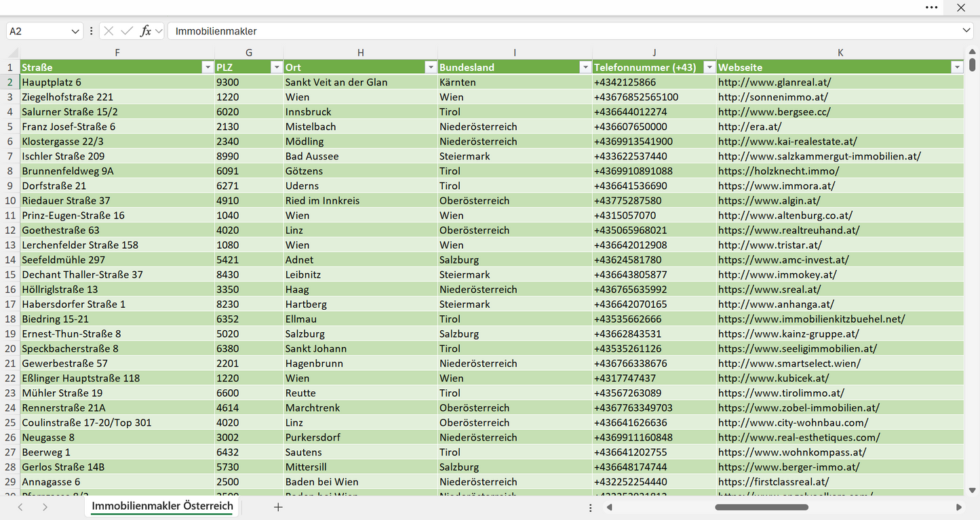Confirm entry with the checkmark icon
The image size is (980, 520).
pos(127,31)
